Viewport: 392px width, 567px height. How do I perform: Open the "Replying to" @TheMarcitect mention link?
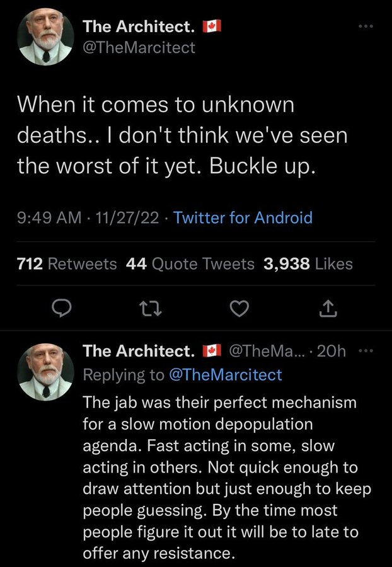click(x=224, y=375)
